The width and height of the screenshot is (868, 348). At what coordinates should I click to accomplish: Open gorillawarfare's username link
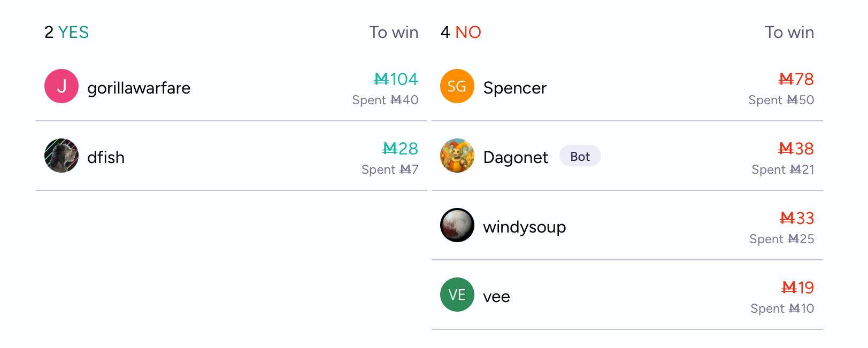[x=139, y=88]
